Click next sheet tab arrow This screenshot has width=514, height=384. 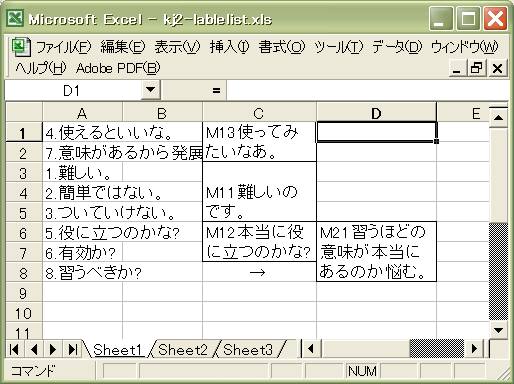tap(53, 349)
